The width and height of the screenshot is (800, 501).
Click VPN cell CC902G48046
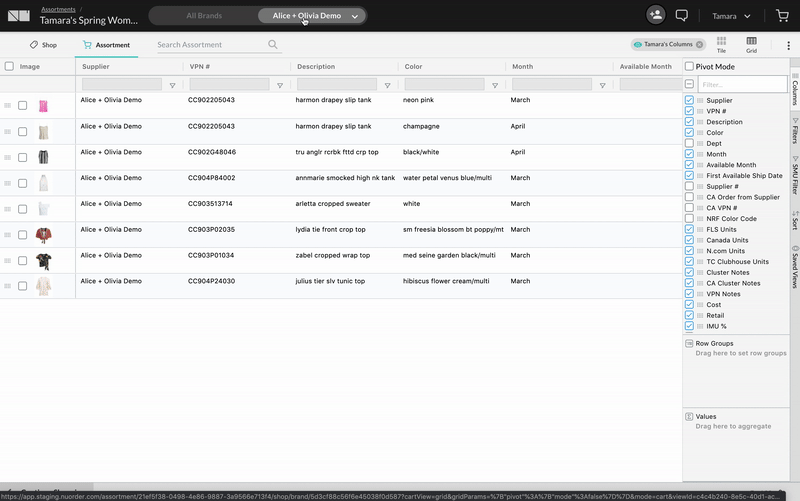click(212, 152)
